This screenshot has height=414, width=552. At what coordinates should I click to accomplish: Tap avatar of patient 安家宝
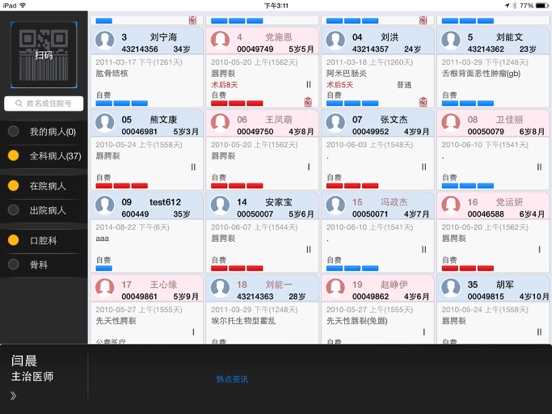[220, 205]
